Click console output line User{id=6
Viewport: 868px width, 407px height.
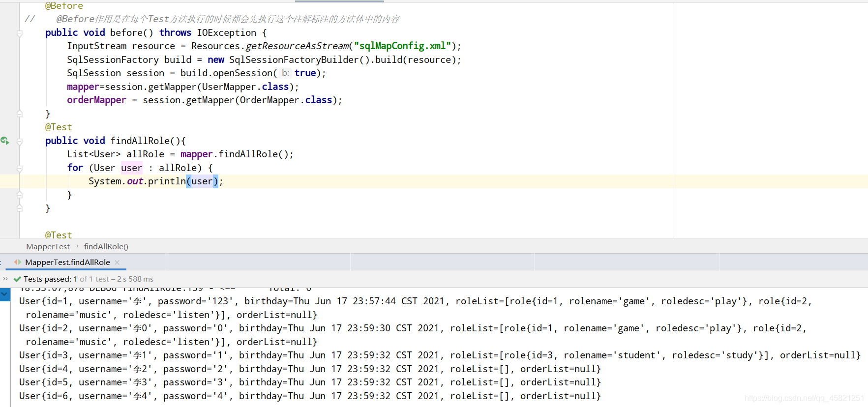point(310,396)
